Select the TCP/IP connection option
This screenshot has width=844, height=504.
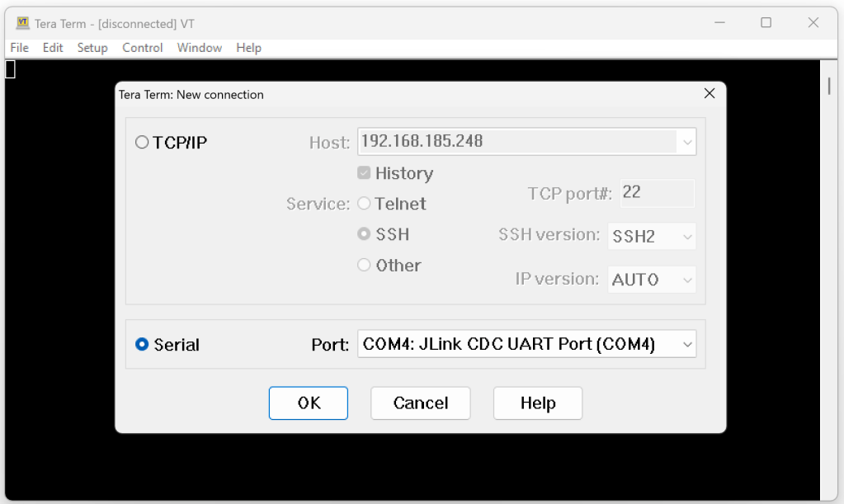(142, 143)
